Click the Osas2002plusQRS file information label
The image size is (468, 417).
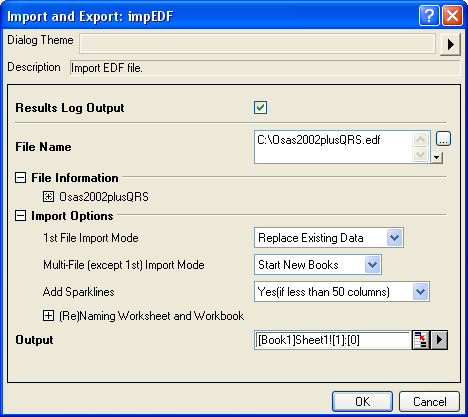pos(104,197)
